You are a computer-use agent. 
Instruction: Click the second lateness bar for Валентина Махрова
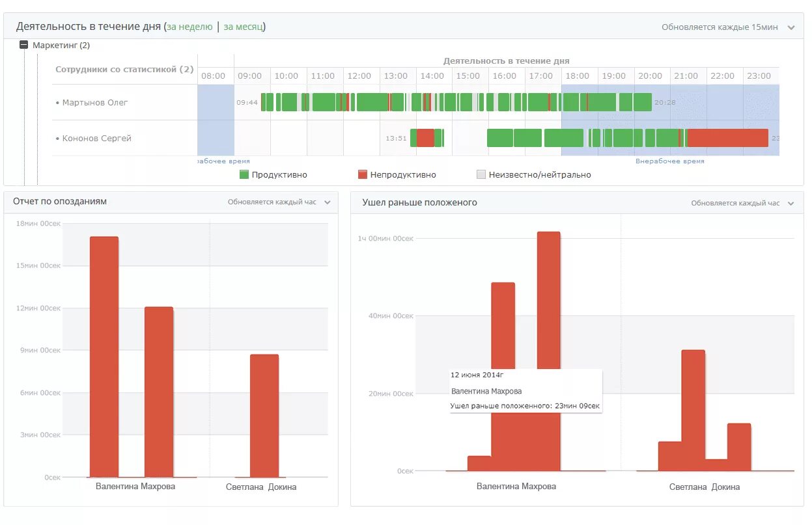point(159,392)
